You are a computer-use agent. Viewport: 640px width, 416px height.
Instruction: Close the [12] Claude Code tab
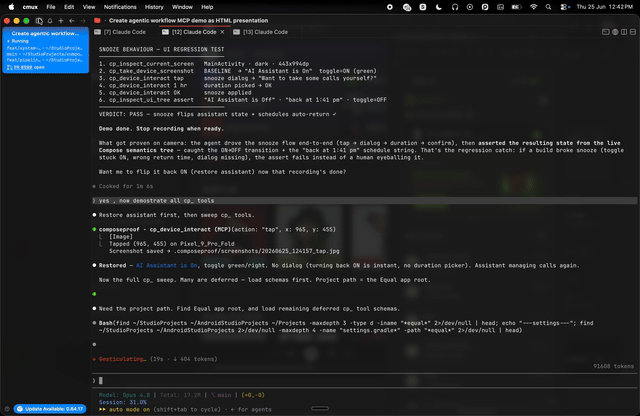pyautogui.click(x=222, y=32)
